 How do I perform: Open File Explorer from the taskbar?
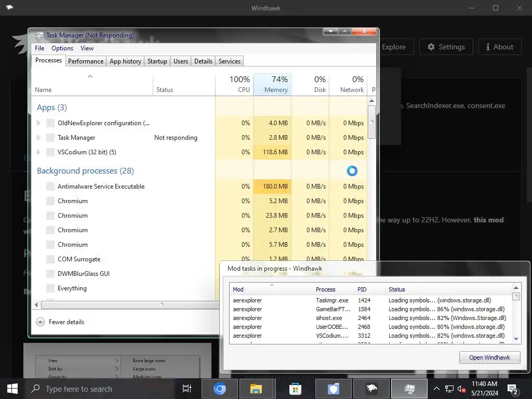[256, 389]
